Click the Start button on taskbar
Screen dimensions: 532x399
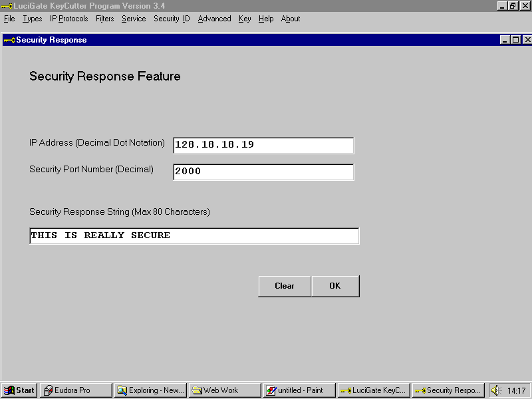pyautogui.click(x=19, y=390)
